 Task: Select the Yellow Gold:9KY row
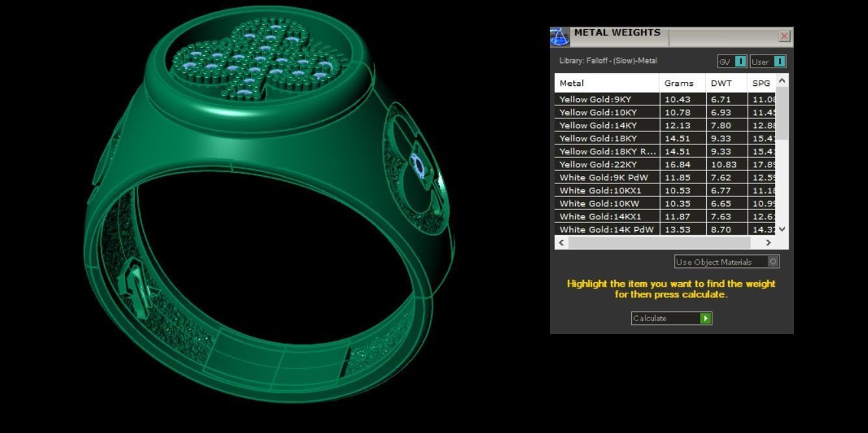(666, 99)
